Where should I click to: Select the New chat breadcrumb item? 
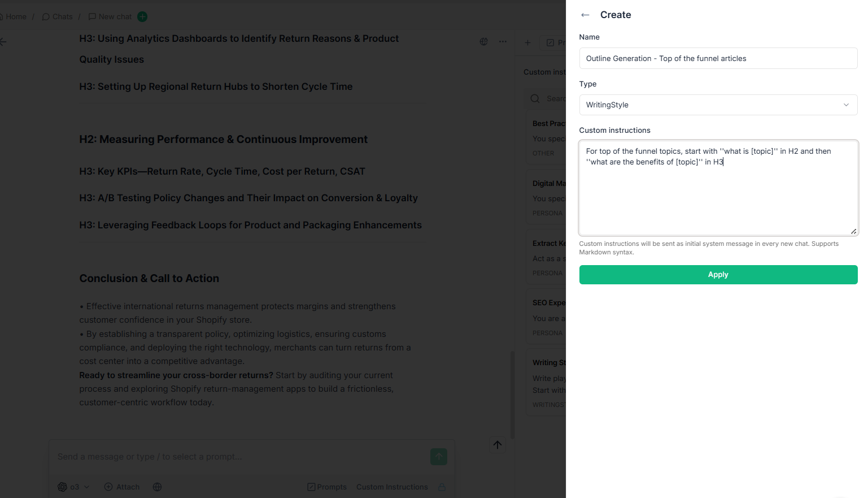110,16
